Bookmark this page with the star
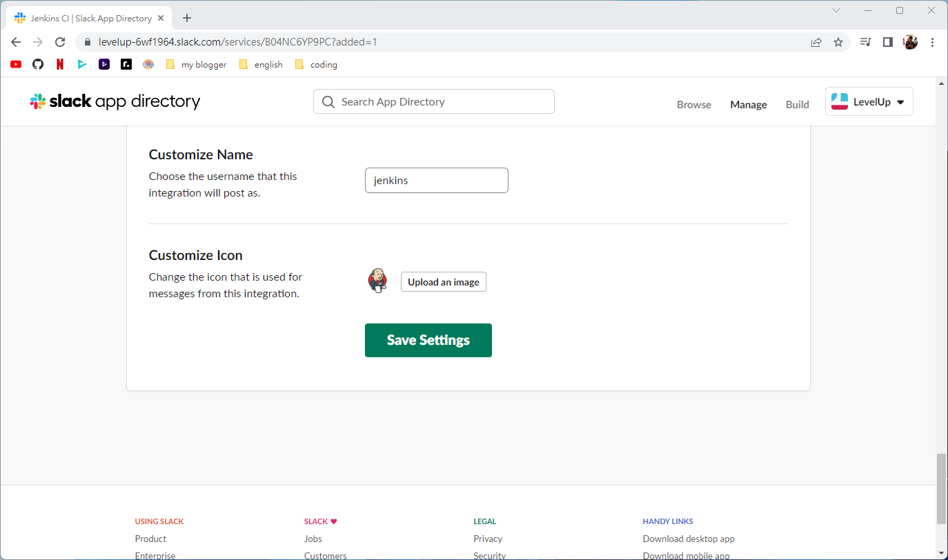This screenshot has width=948, height=560. tap(838, 42)
